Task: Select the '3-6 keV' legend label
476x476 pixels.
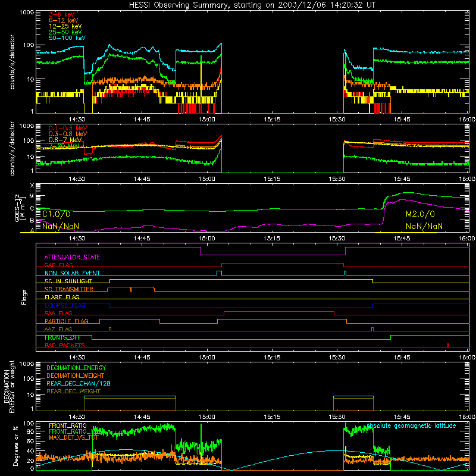Action: (x=61, y=14)
